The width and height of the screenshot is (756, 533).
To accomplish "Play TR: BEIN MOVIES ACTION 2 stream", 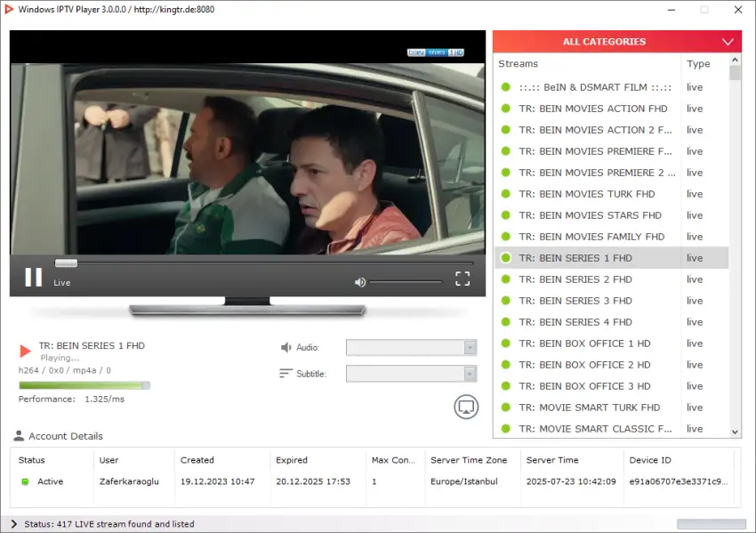I will coord(611,130).
